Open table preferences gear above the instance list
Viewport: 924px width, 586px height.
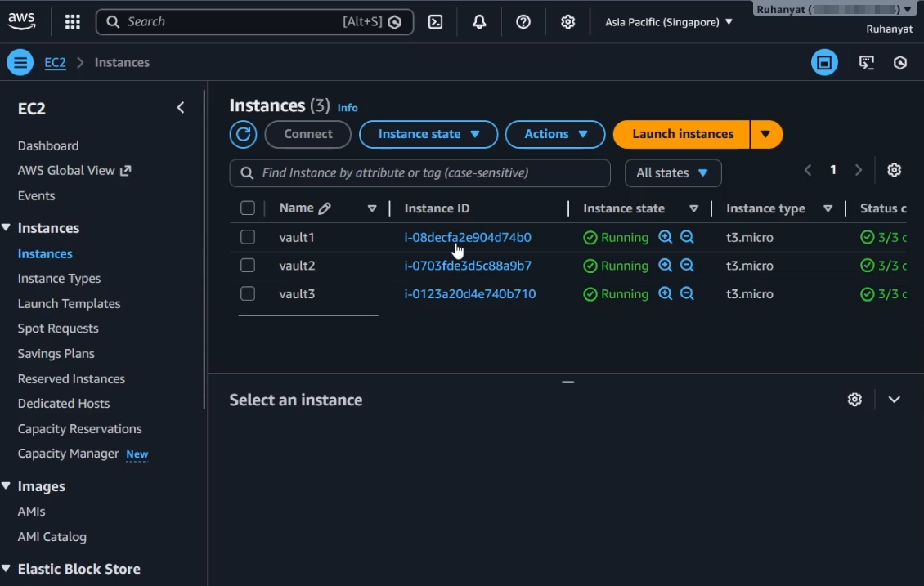(894, 169)
